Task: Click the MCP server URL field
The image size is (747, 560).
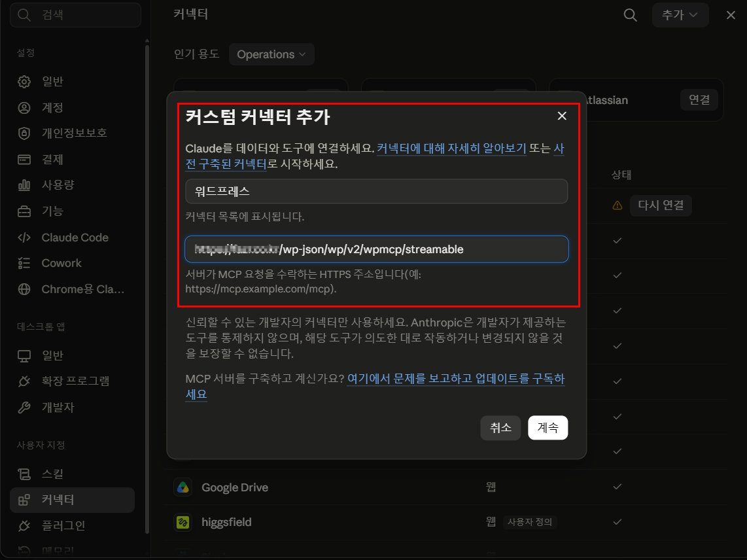Action: click(376, 249)
